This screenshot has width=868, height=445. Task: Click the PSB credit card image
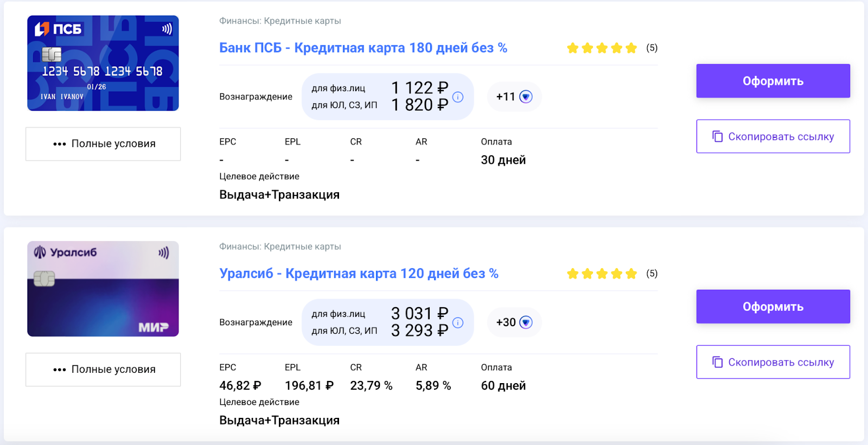click(x=103, y=63)
